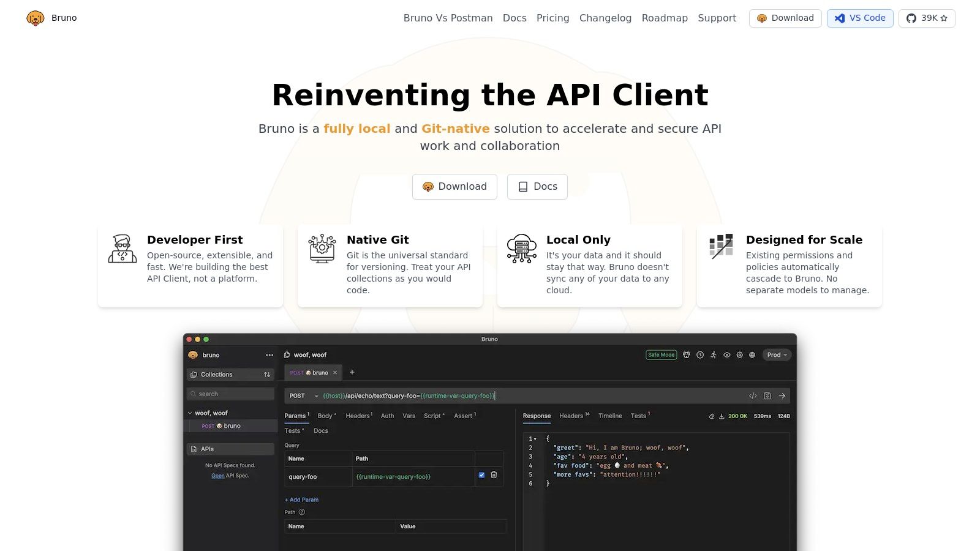Clear the response with the eraser icon

pos(712,416)
